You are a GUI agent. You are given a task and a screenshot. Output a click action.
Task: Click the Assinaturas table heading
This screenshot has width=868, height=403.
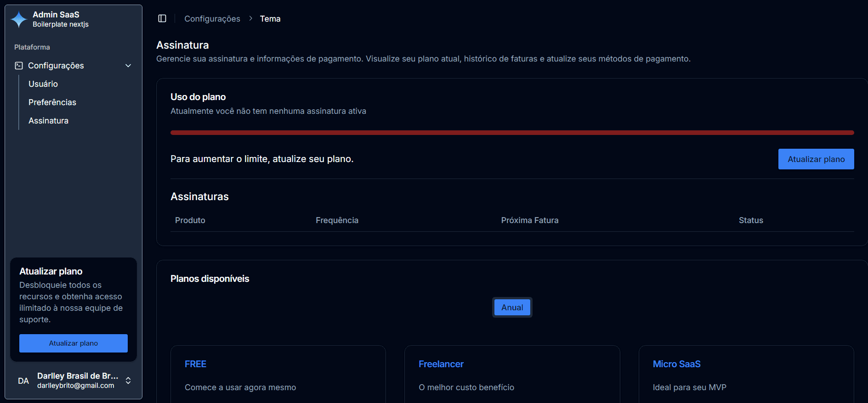pyautogui.click(x=199, y=196)
